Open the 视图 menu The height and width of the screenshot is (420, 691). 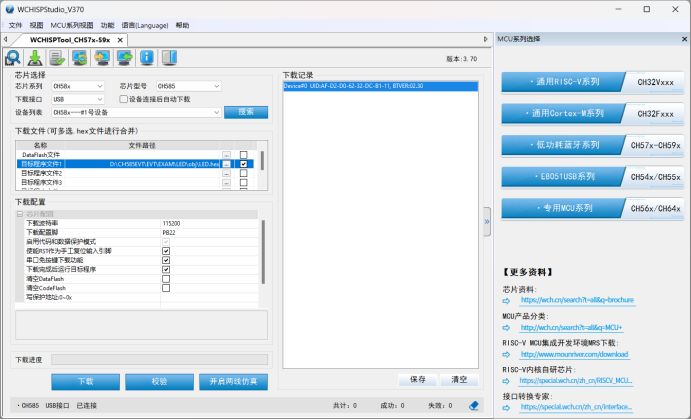[36, 25]
